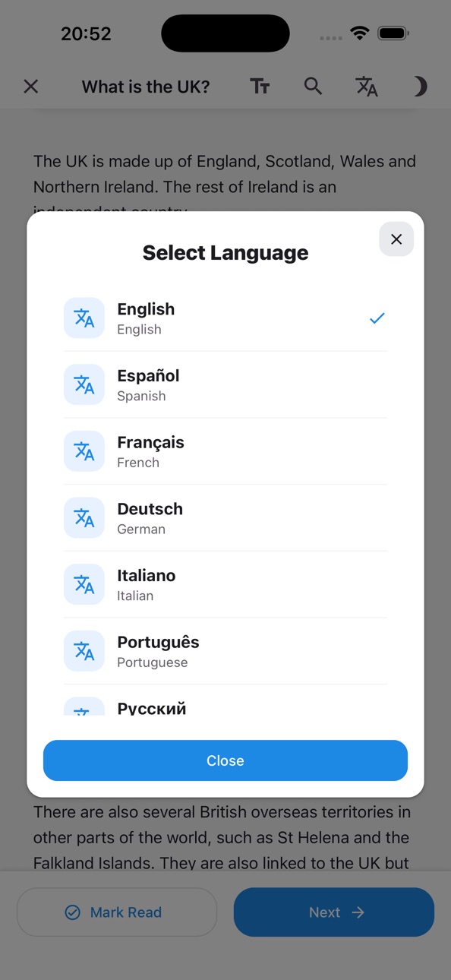Pick Deutsch German language entry
Viewport: 451px width, 980px height.
(225, 517)
